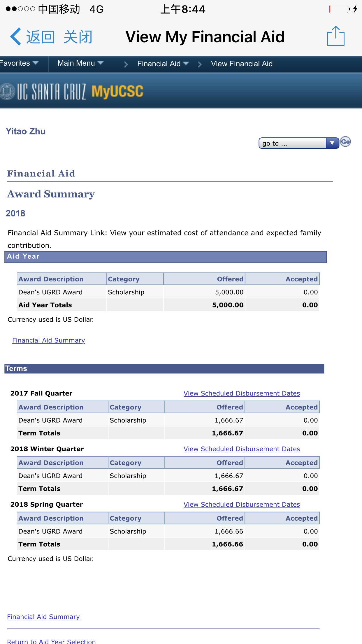
Task: Tap the battery indicator in status bar
Action: 339,9
